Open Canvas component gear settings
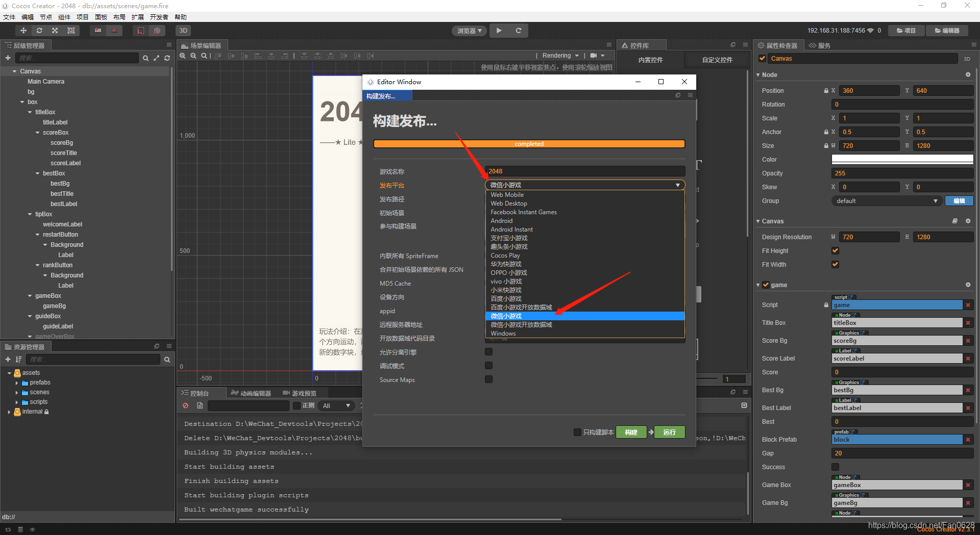The image size is (980, 535). click(968, 221)
